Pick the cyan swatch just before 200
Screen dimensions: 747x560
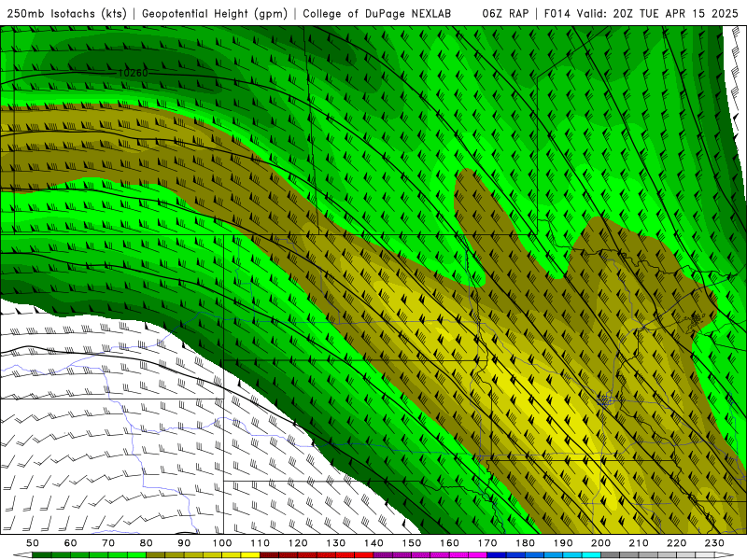click(x=591, y=555)
